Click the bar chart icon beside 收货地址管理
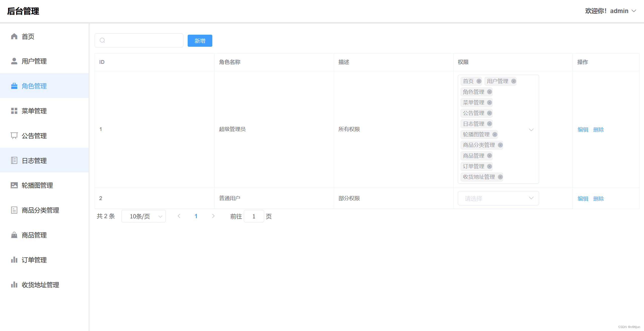Screen dimensions: 644x331 [x=14, y=285]
